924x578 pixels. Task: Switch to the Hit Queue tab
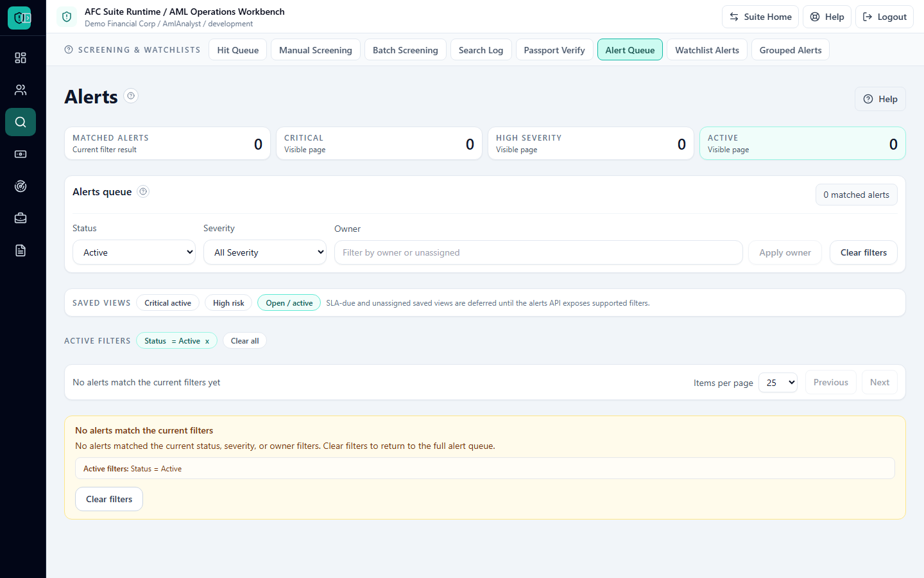[237, 50]
